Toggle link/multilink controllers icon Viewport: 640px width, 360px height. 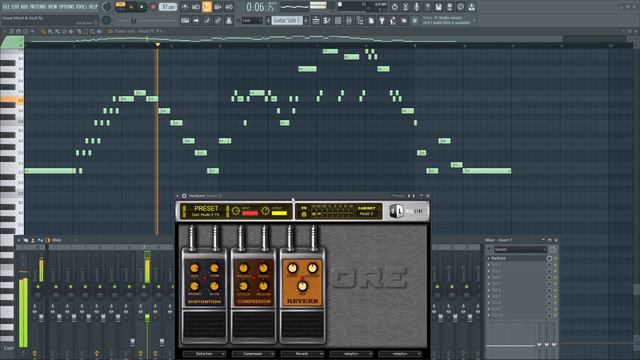pos(218,20)
